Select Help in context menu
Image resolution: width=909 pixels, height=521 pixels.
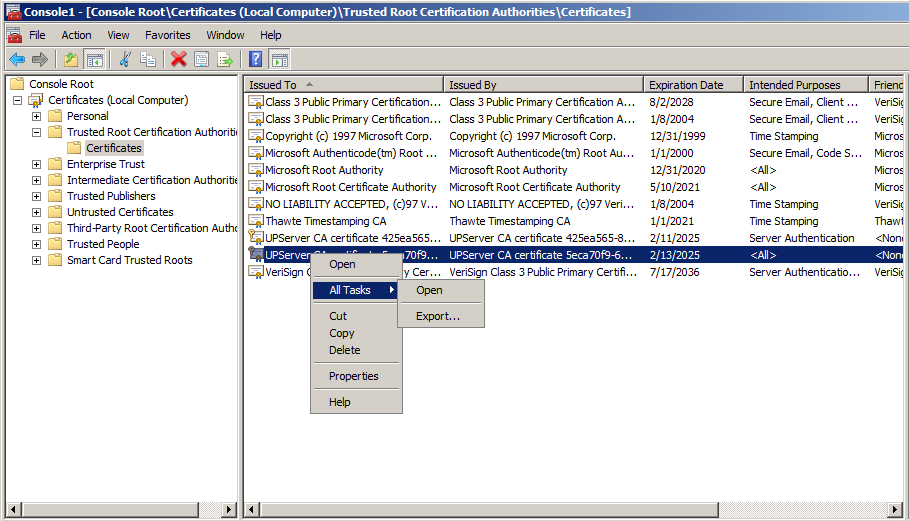pyautogui.click(x=356, y=402)
